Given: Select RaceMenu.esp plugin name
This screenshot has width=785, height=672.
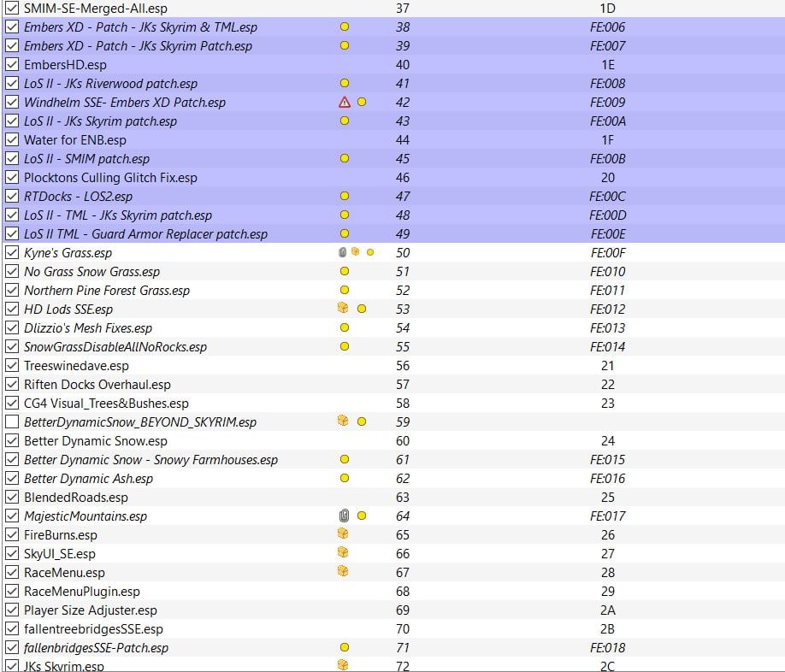Looking at the screenshot, I should pyautogui.click(x=65, y=573).
